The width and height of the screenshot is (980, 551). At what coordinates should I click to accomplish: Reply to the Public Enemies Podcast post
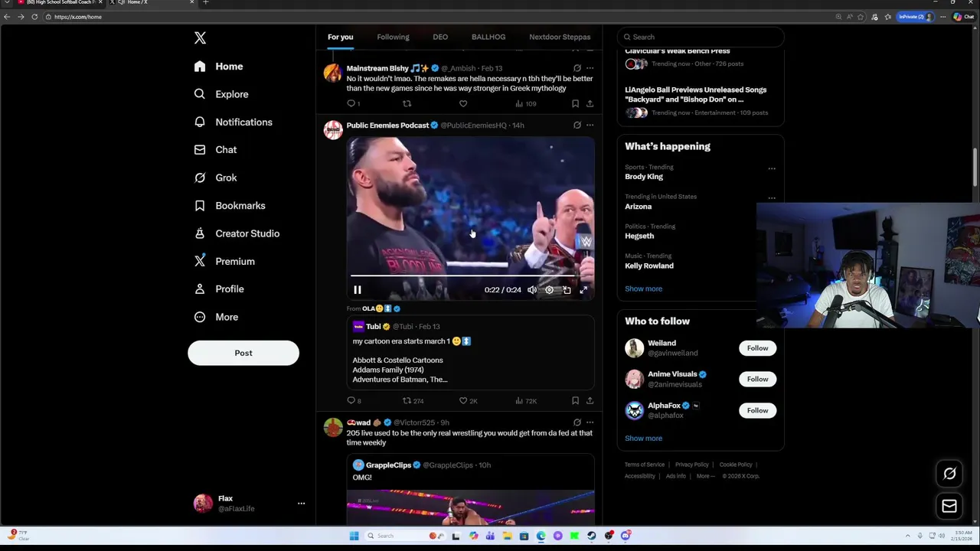354,401
